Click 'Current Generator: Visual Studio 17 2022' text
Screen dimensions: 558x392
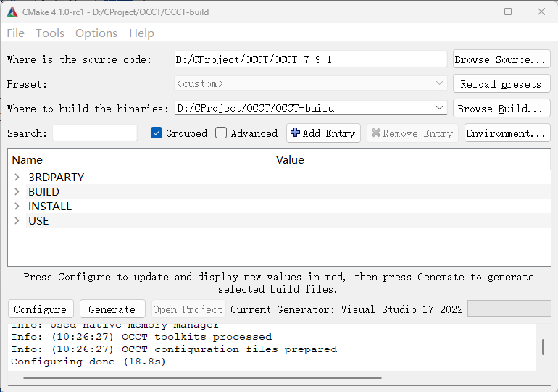point(346,309)
